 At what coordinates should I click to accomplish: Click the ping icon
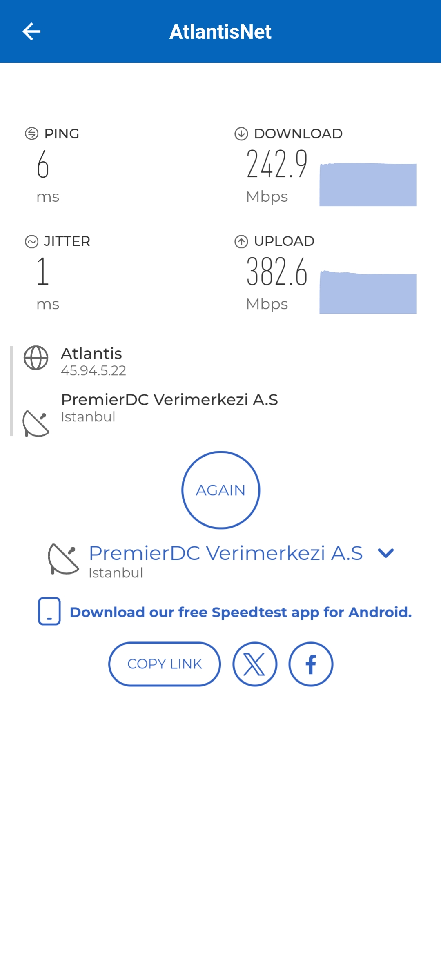click(x=31, y=134)
